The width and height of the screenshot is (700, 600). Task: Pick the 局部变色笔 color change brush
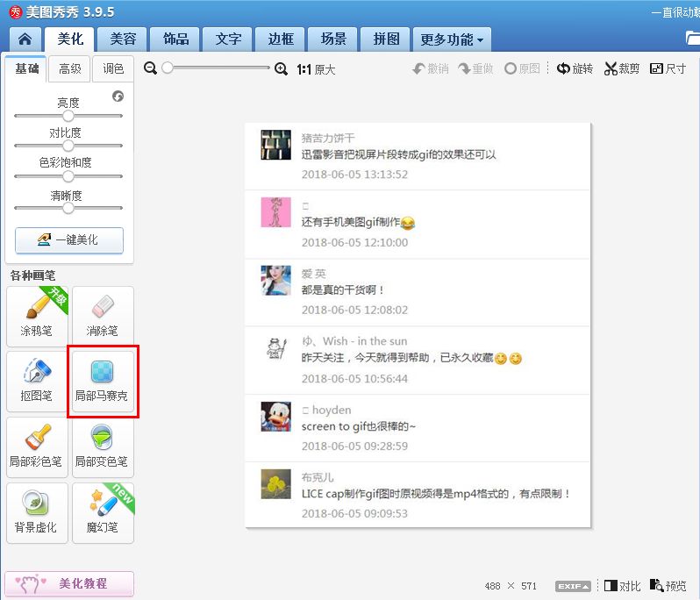(x=102, y=446)
